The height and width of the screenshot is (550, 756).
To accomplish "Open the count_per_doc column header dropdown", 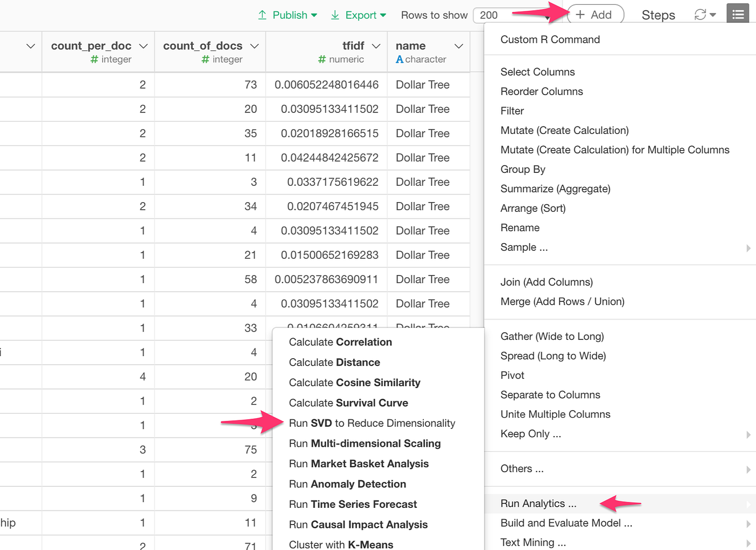I will (143, 46).
